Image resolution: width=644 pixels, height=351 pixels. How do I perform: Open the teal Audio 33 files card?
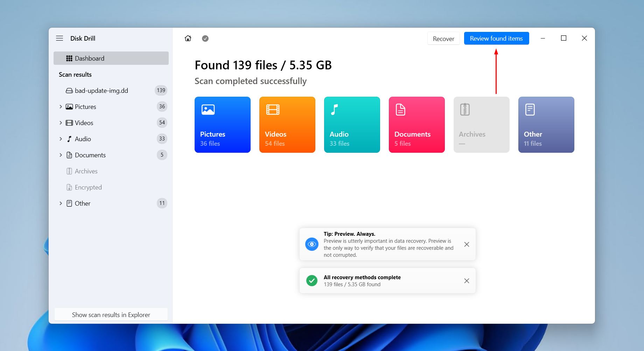[x=352, y=125]
